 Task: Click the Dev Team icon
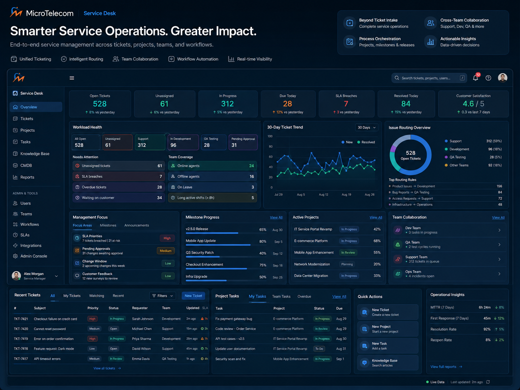pos(398,230)
